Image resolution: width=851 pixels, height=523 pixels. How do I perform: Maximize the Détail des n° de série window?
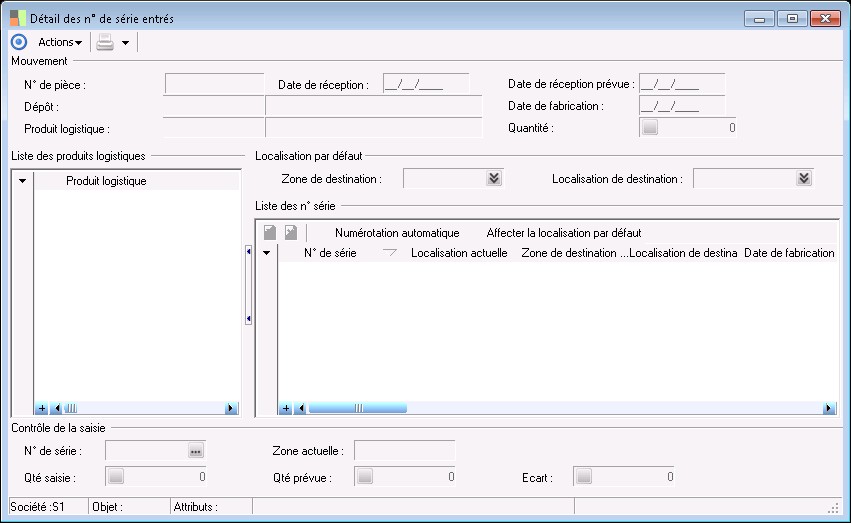[x=792, y=19]
